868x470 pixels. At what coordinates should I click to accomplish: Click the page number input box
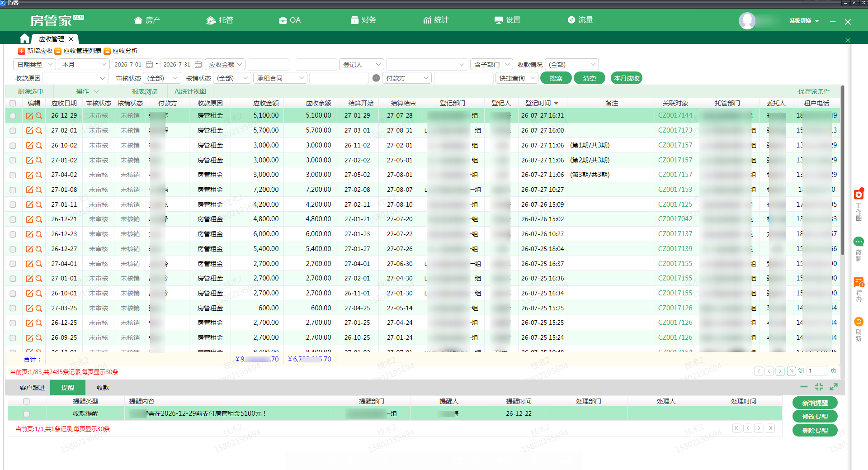point(817,371)
